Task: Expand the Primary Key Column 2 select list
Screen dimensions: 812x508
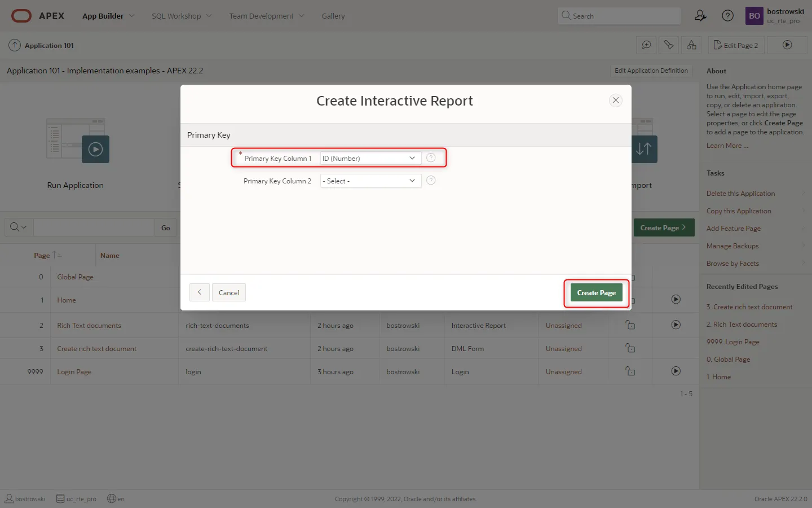Action: pos(370,181)
